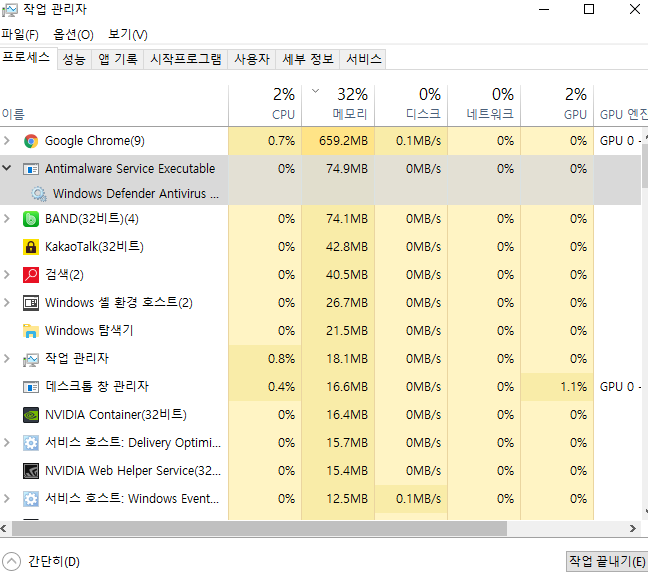The width and height of the screenshot is (648, 586).
Task: Select the Windows 탐색기 process name
Action: [x=89, y=331]
